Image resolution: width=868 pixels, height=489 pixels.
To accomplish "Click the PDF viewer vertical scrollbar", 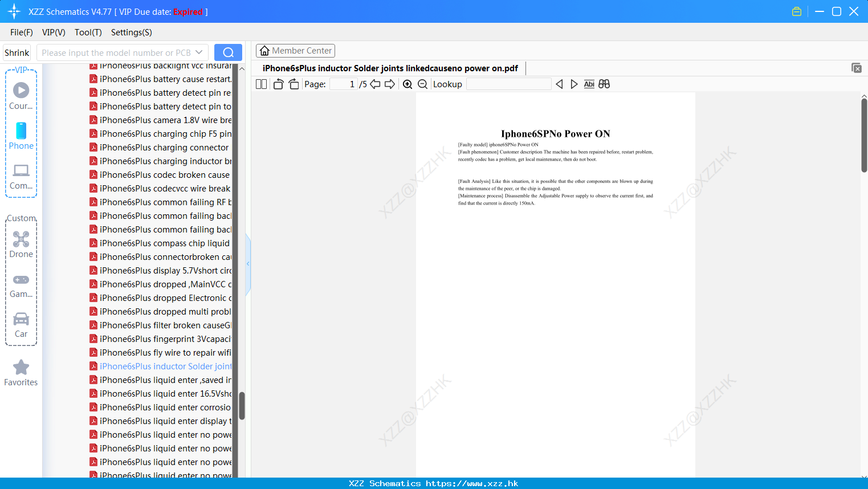I will [x=864, y=135].
